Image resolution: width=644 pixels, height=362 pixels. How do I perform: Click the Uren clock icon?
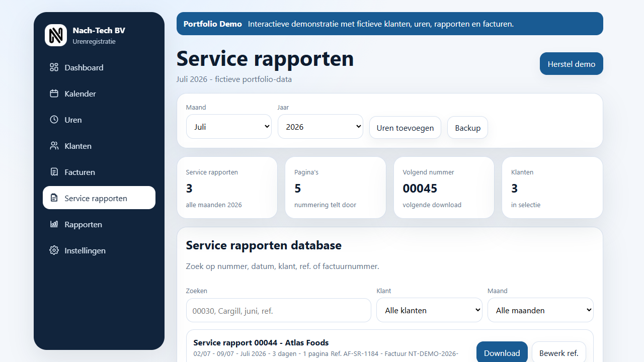(54, 120)
